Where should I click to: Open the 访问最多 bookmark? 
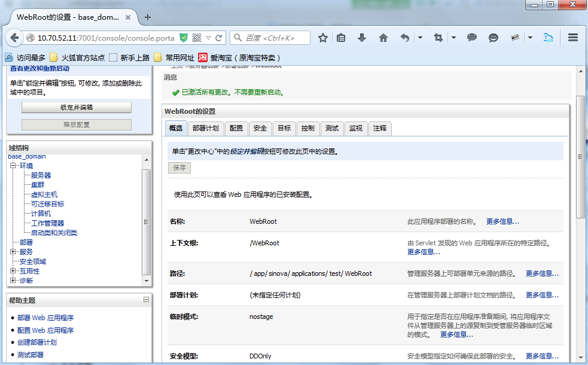pyautogui.click(x=25, y=58)
